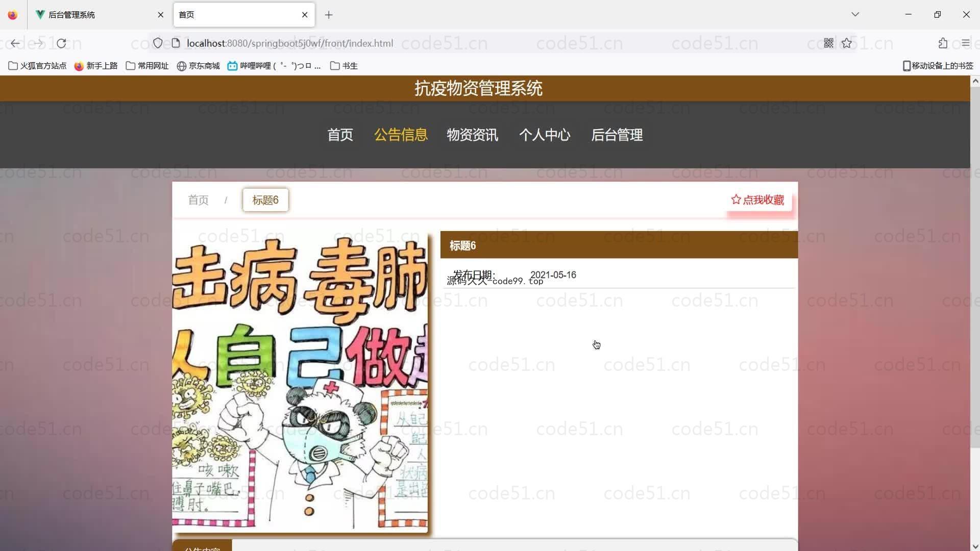The height and width of the screenshot is (551, 980).
Task: Open the shield tracking protection icon
Action: tap(158, 43)
